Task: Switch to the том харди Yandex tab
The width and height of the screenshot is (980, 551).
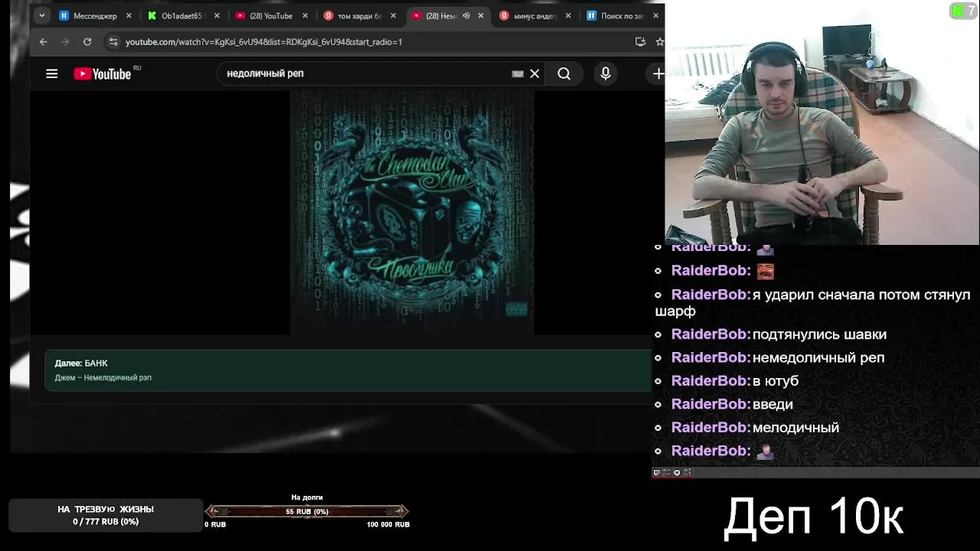Action: coord(358,16)
